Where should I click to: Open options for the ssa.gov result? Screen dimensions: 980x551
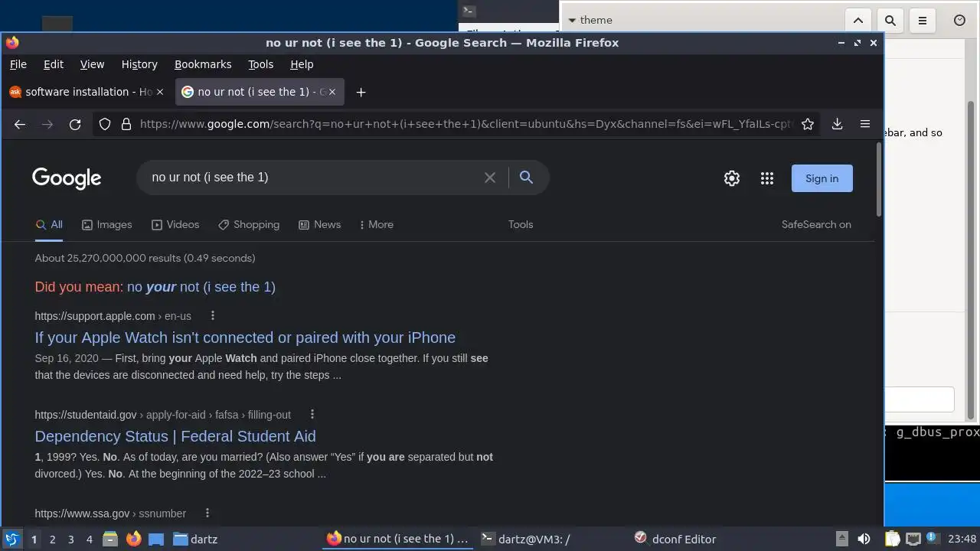[207, 514]
